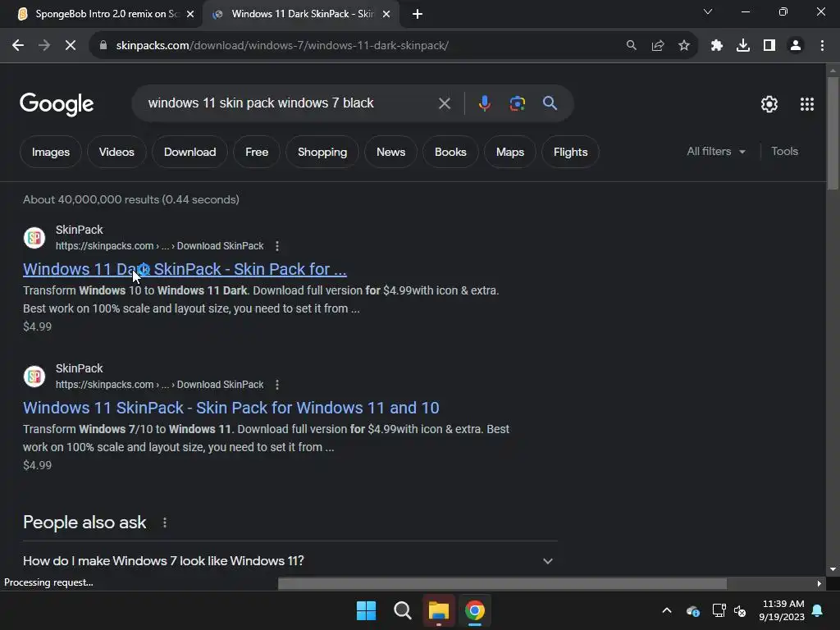The height and width of the screenshot is (630, 840).
Task: Open the zoom magnifier in address bar
Action: pyautogui.click(x=632, y=46)
